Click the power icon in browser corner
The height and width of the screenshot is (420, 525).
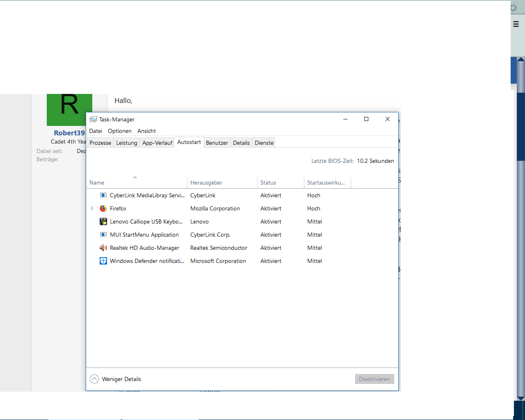pyautogui.click(x=514, y=7)
